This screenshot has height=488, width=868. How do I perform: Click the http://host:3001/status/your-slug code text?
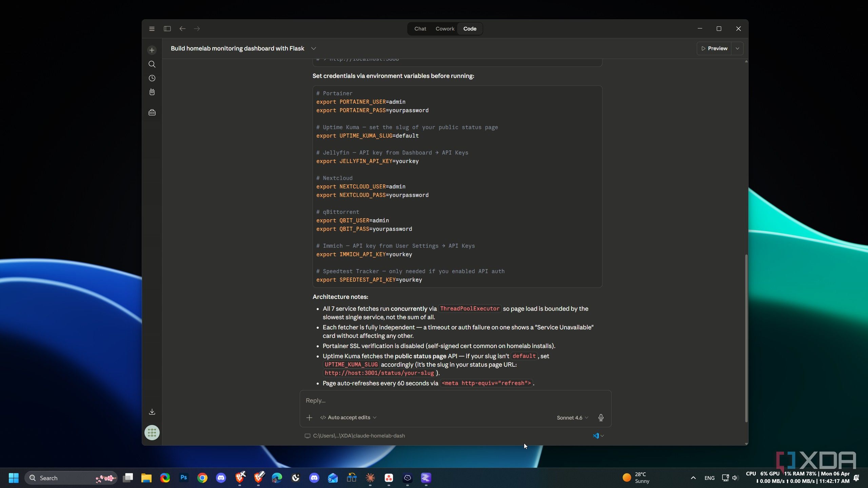point(379,373)
